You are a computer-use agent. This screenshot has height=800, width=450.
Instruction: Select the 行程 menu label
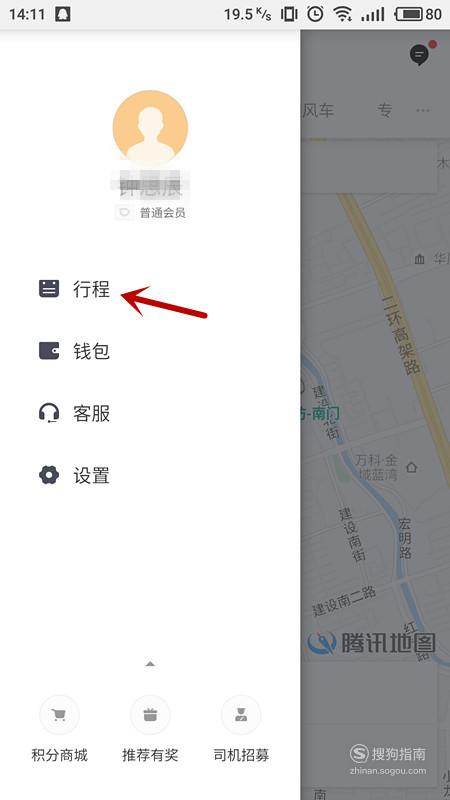(x=91, y=289)
